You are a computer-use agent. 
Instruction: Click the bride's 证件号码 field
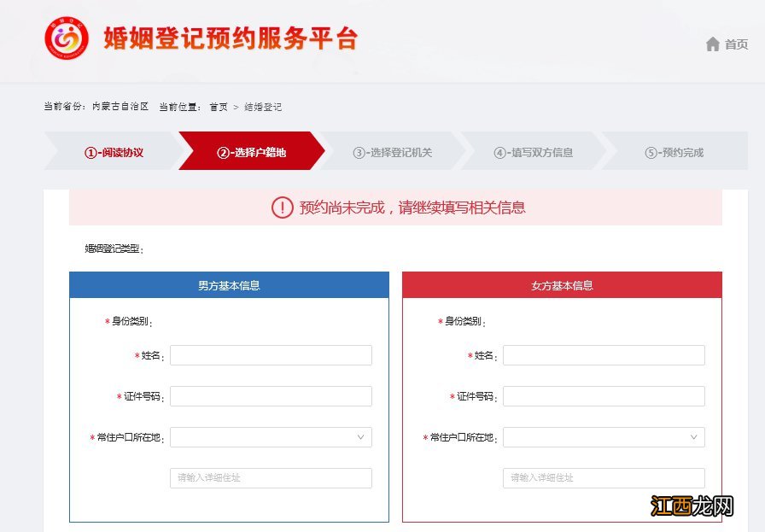[x=604, y=395]
